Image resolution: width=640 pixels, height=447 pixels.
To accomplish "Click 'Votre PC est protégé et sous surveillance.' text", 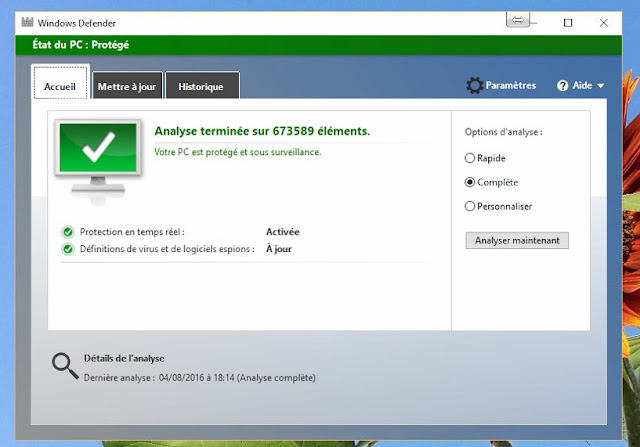I will tap(238, 152).
